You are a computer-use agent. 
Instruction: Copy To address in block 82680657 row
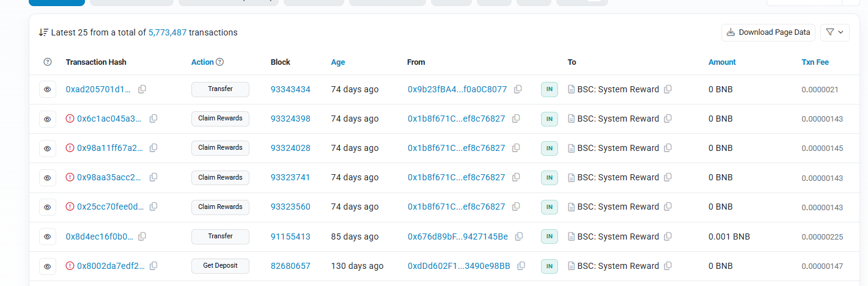(x=668, y=266)
